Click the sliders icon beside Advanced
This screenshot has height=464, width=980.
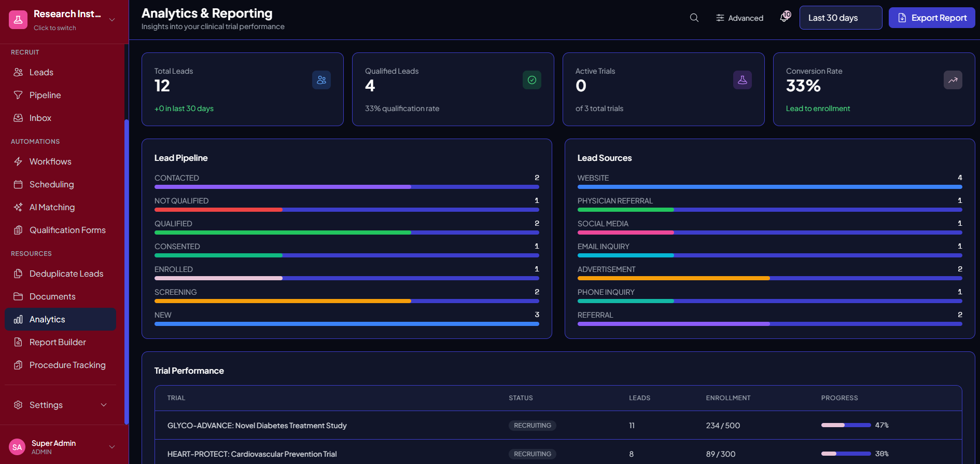pos(720,18)
